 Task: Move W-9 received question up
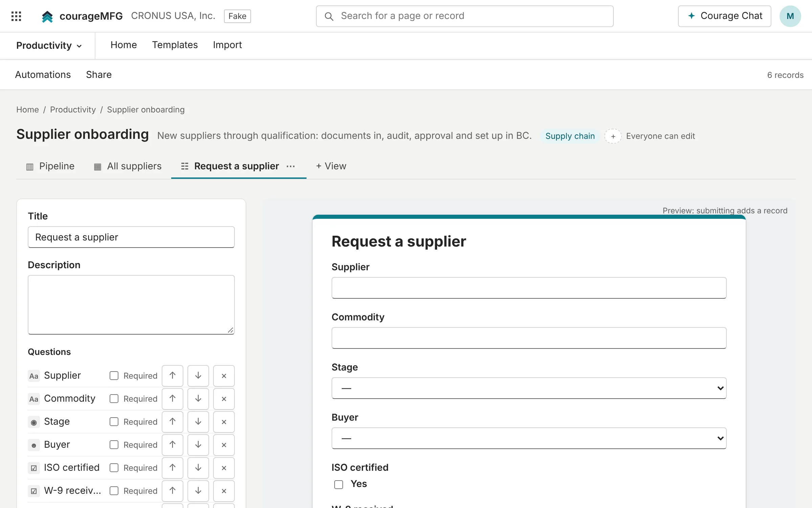[x=173, y=491]
